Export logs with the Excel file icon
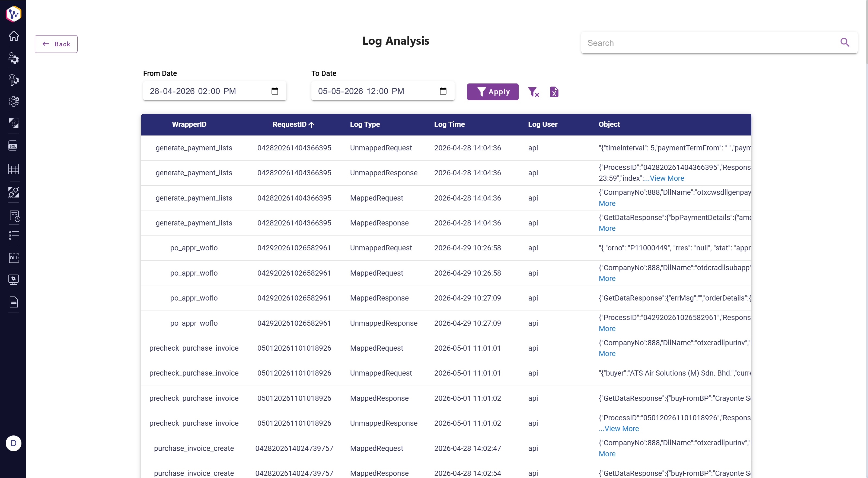The image size is (868, 478). 554,92
